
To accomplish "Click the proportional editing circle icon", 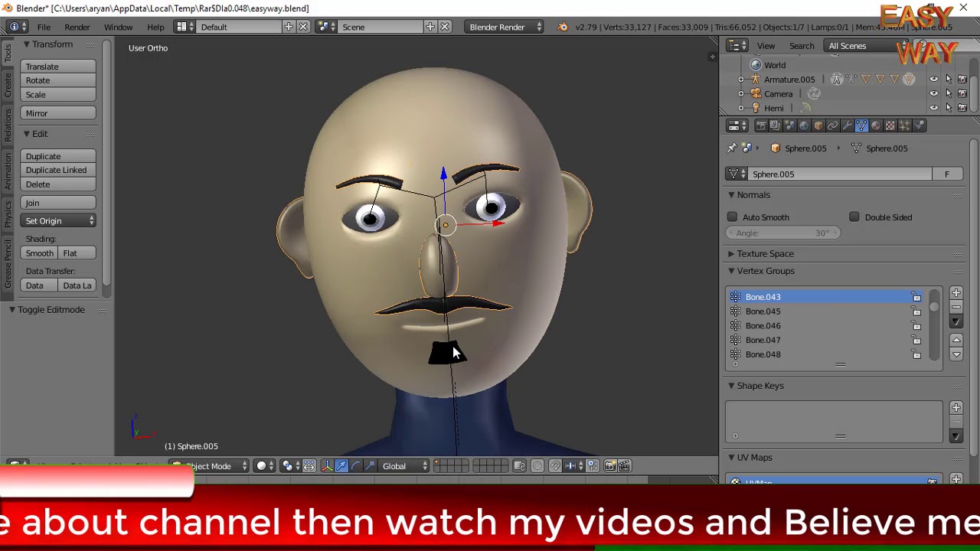I will [x=537, y=466].
